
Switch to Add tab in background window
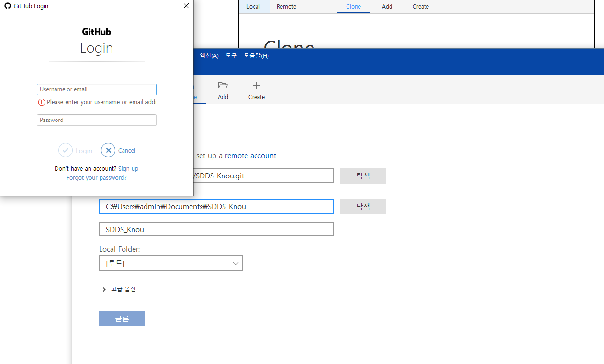tap(387, 7)
